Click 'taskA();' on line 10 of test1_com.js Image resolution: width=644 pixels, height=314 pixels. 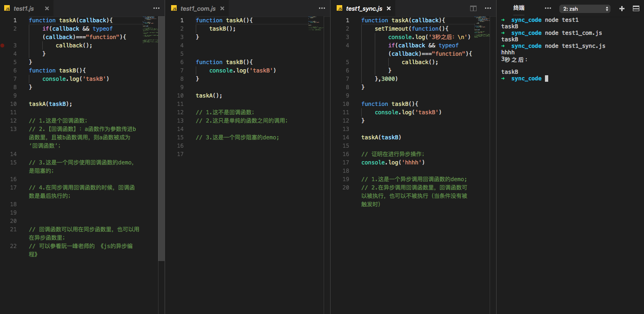(209, 95)
